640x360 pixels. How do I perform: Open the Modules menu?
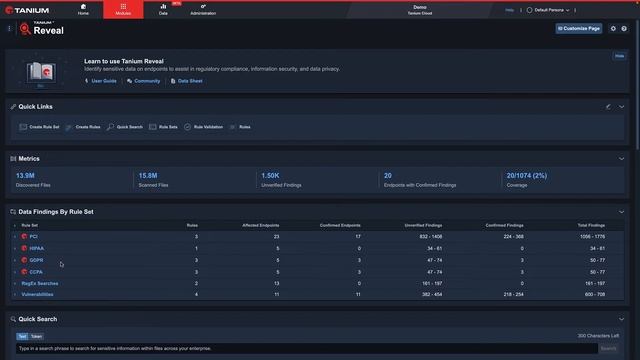[x=123, y=10]
